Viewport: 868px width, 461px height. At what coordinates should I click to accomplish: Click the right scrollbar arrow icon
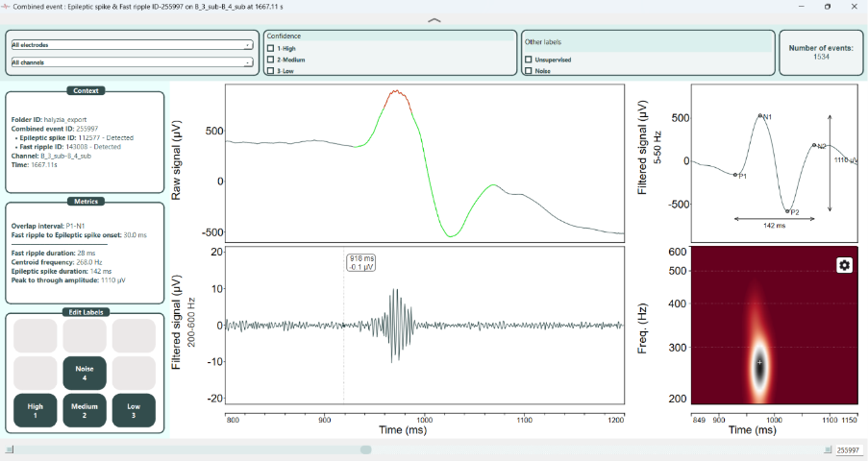[828, 449]
